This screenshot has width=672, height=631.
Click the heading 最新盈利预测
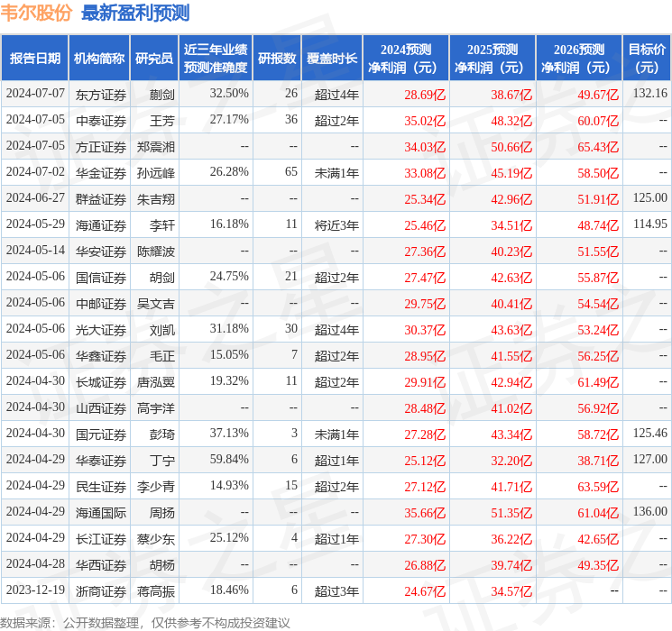pyautogui.click(x=135, y=13)
